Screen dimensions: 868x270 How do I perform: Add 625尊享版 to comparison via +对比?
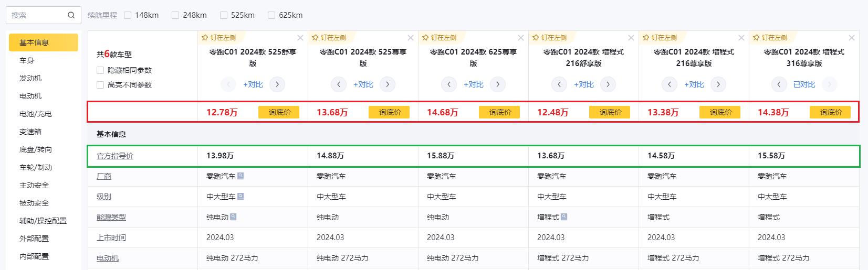click(x=473, y=84)
